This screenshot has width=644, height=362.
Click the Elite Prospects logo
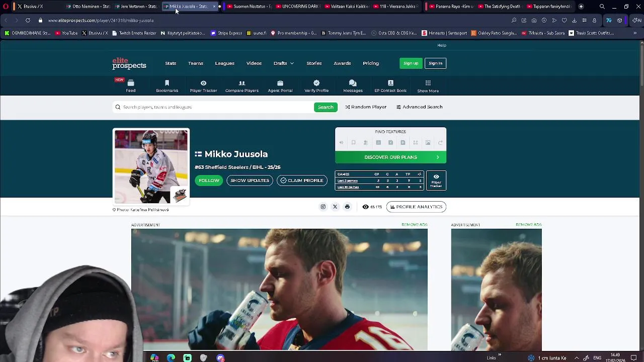click(x=129, y=63)
